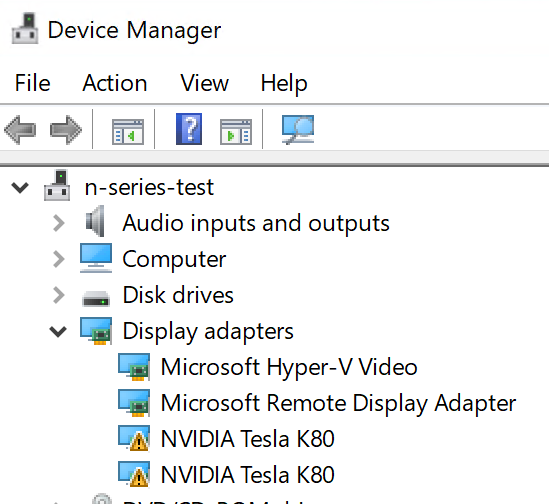Select the second NVIDIA Tesla K80 entry
549x504 pixels.
point(248,475)
